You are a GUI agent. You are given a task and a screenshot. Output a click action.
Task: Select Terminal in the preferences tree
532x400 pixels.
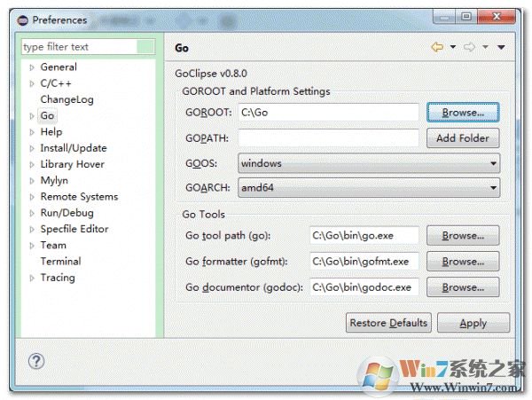click(60, 261)
